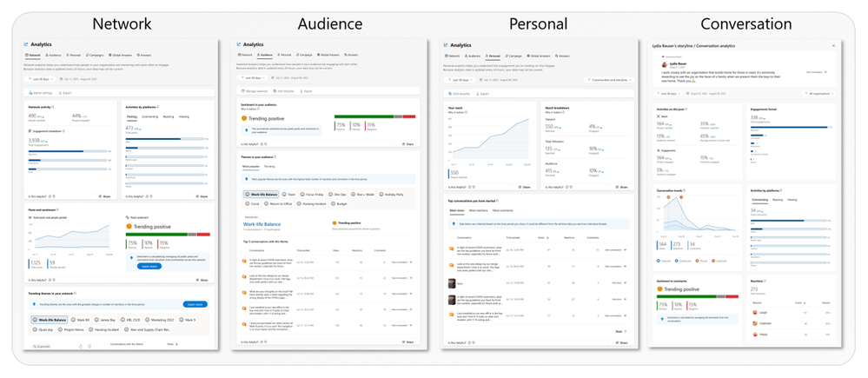Select Holiday Party theme chip

tap(391, 195)
